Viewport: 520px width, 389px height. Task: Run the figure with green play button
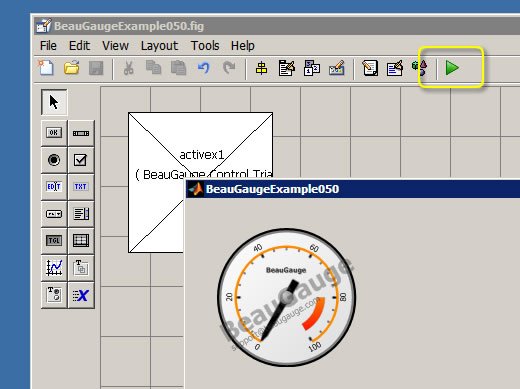(x=452, y=68)
